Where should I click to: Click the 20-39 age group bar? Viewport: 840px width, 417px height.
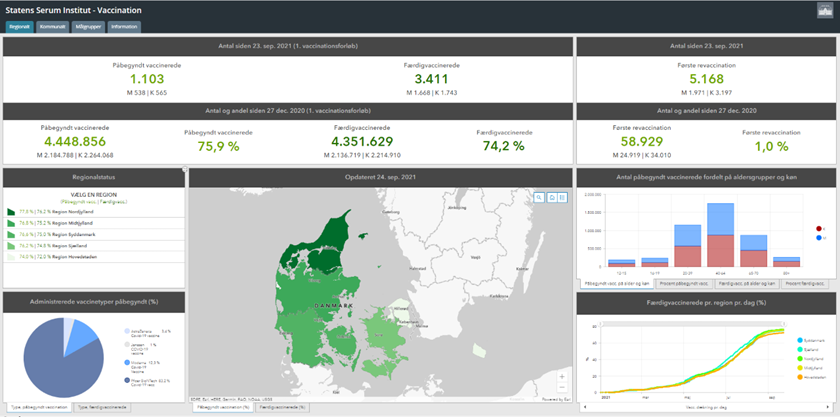pos(687,245)
